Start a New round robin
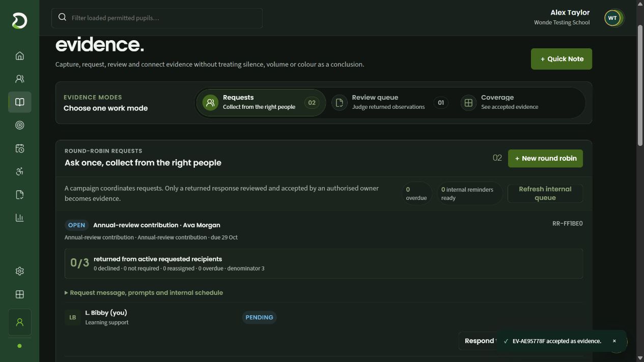 pyautogui.click(x=545, y=158)
